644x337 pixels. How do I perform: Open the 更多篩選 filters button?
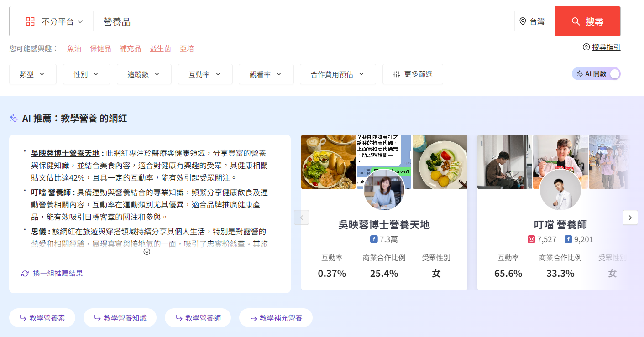[413, 74]
